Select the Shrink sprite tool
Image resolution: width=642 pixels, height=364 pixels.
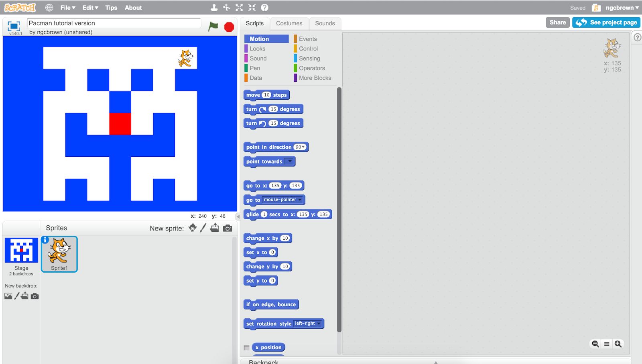(252, 8)
